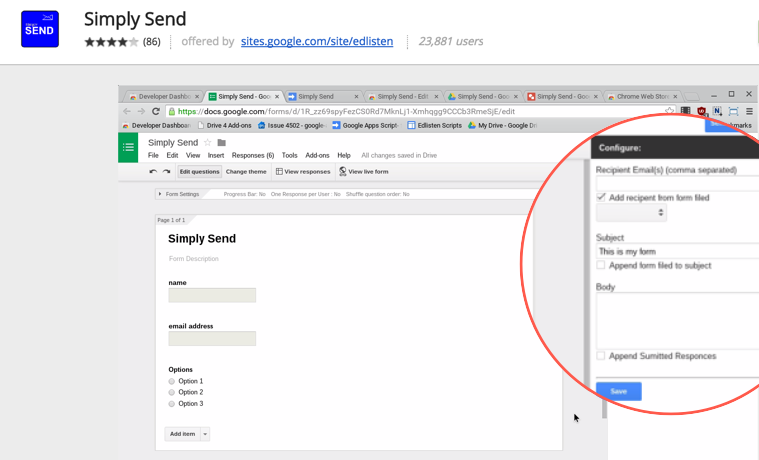Open sites.google.com/site/edlisten link
The width and height of the screenshot is (759, 460).
click(317, 41)
